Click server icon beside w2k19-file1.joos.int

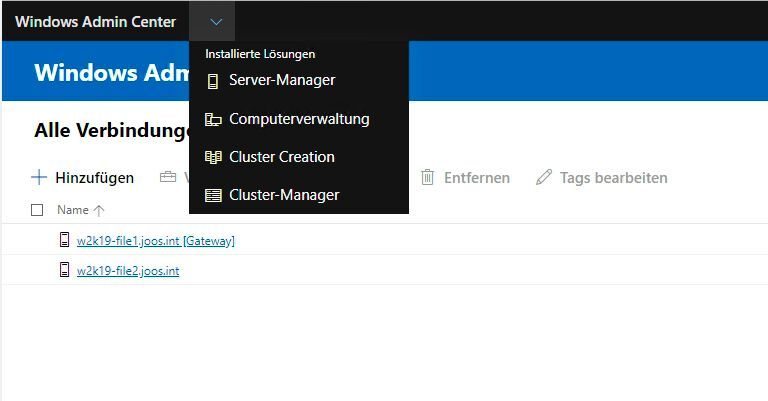click(x=64, y=239)
